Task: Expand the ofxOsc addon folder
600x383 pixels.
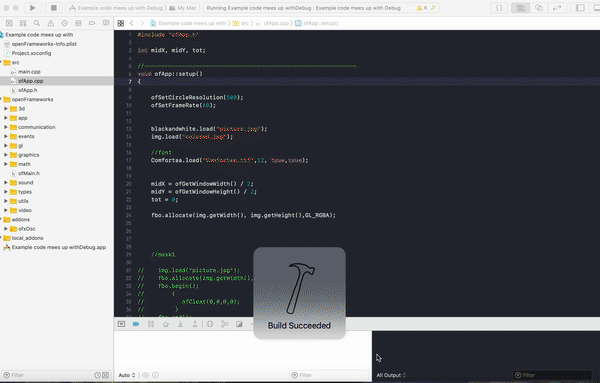Action: (x=6, y=229)
